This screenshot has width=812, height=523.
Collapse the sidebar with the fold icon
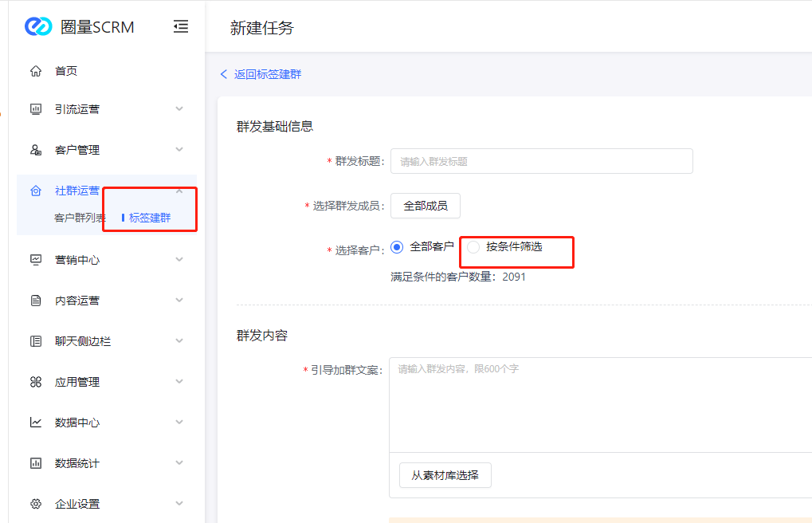point(181,26)
